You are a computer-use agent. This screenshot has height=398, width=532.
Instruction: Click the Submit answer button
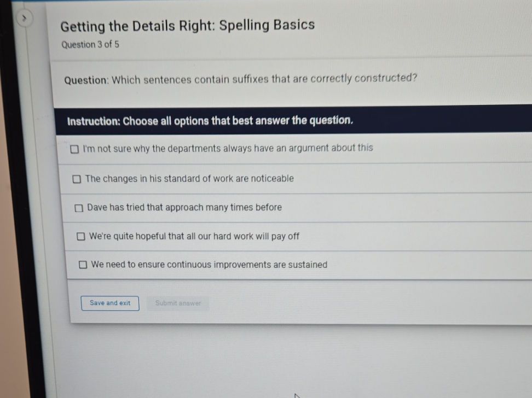pos(178,303)
